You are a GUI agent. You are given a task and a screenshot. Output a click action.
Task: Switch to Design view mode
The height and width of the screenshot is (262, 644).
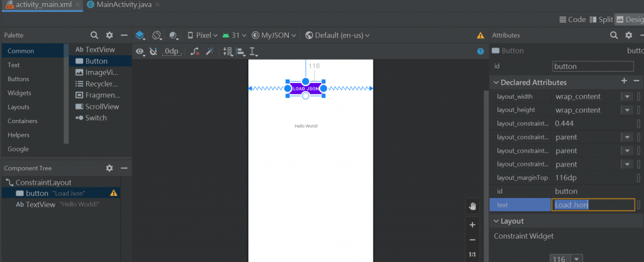tap(630, 19)
